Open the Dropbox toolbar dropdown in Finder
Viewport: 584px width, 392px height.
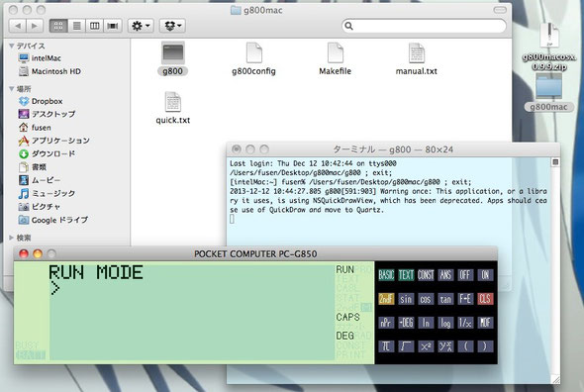click(173, 26)
